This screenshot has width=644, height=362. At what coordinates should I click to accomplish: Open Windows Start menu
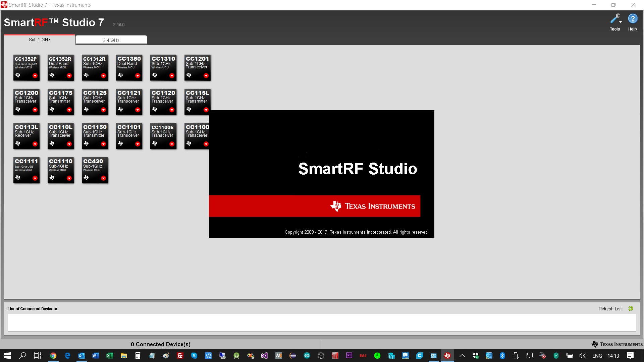pyautogui.click(x=7, y=356)
